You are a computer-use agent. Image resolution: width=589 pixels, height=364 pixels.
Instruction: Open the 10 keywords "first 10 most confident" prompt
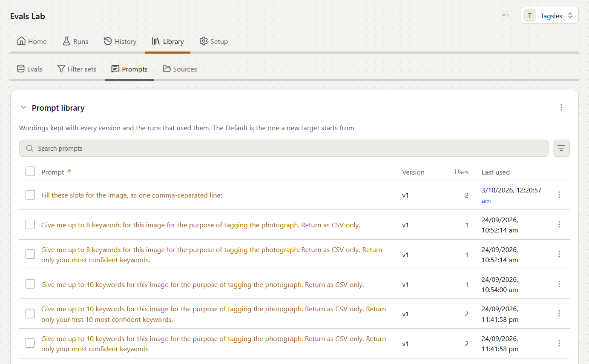214,314
